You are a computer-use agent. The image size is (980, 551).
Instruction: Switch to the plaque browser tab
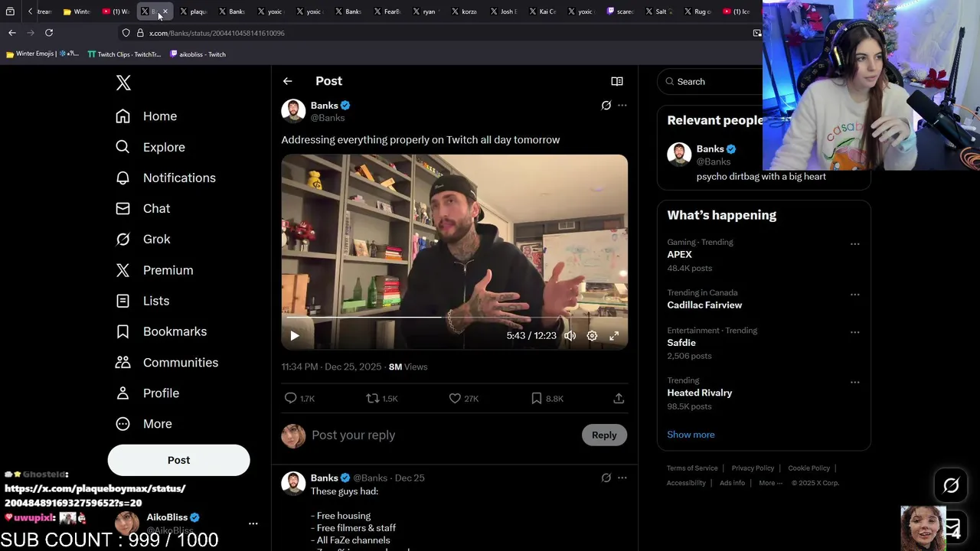(x=194, y=11)
